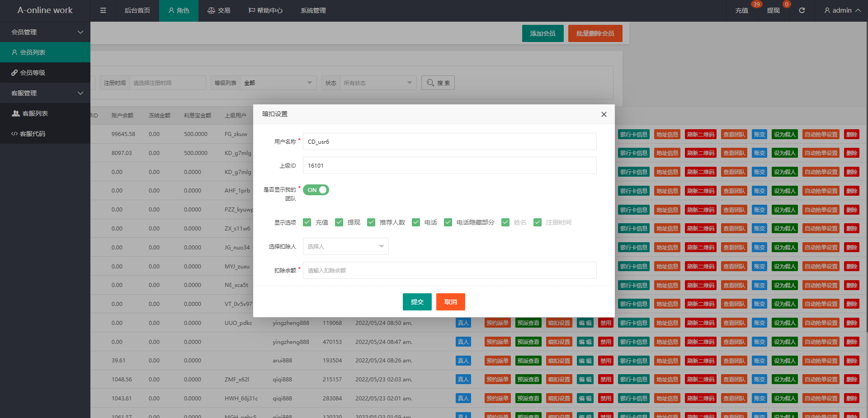Open the 系统管理 top menu

click(313, 10)
